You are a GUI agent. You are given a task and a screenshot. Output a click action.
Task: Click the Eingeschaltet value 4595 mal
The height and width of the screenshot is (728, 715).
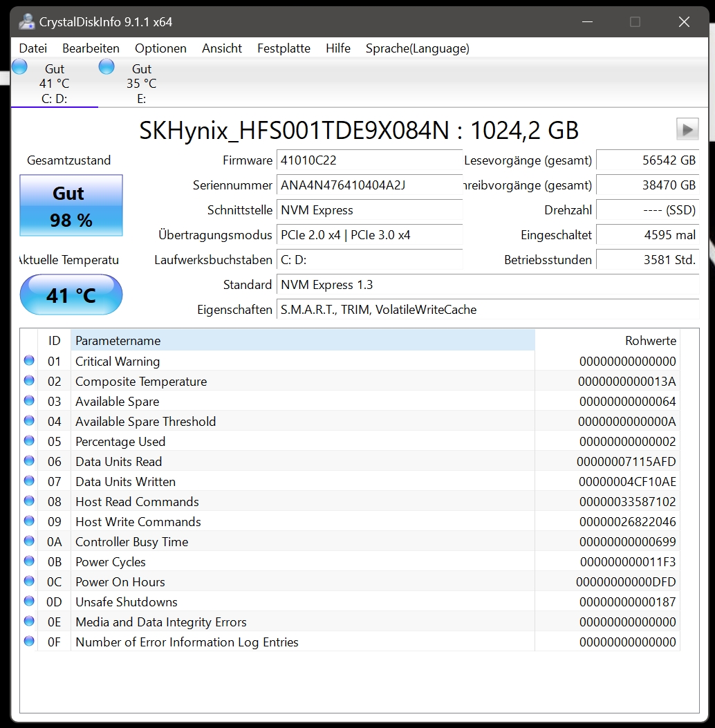[x=648, y=235]
